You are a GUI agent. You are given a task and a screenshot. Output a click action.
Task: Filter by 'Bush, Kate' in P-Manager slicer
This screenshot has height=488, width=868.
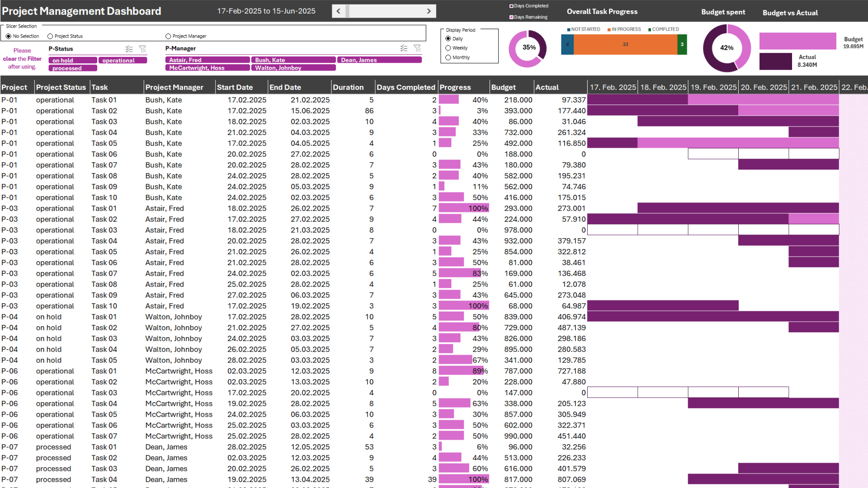pyautogui.click(x=293, y=60)
